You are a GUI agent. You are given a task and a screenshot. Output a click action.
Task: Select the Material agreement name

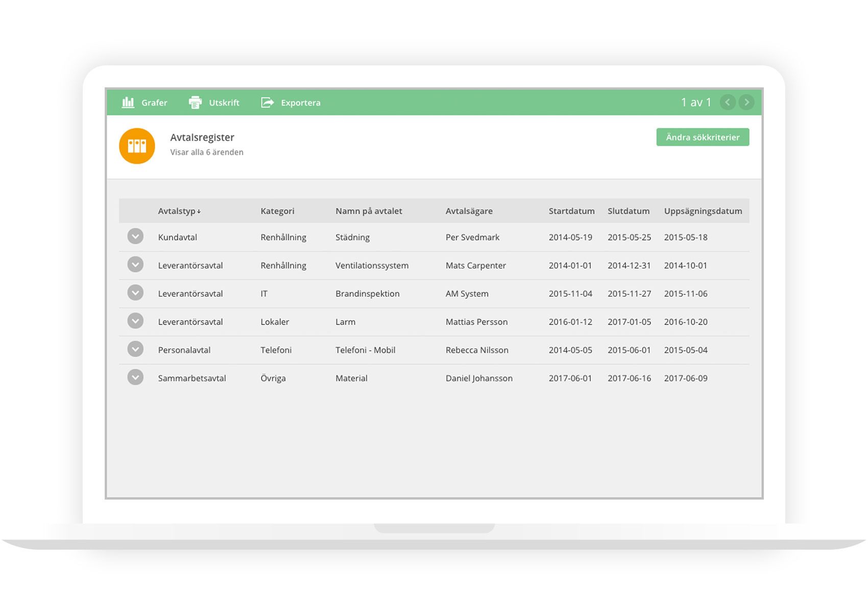point(351,378)
